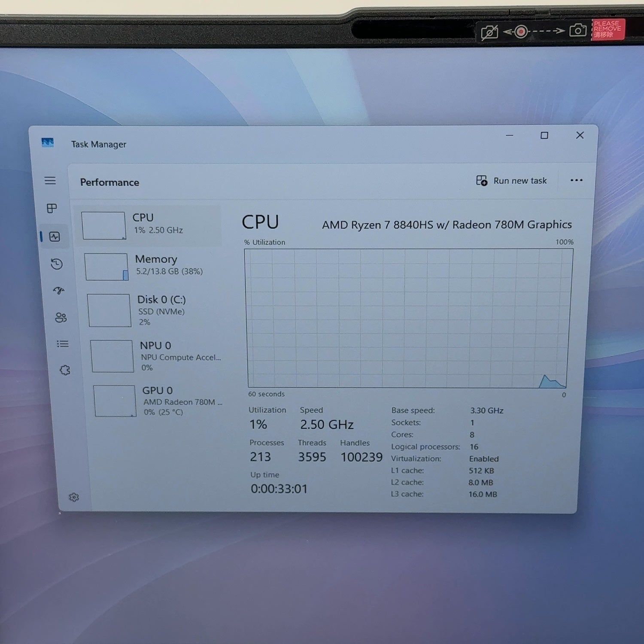Open the App history page icon
This screenshot has width=644, height=644.
coord(57,264)
